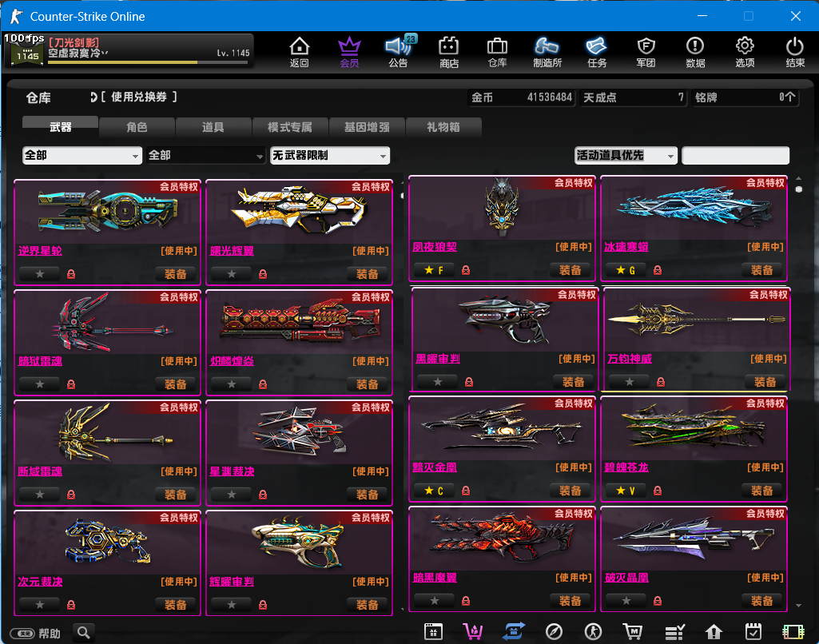This screenshot has width=819, height=644.
Task: Expand the 无武器限制 dropdown
Action: point(329,156)
